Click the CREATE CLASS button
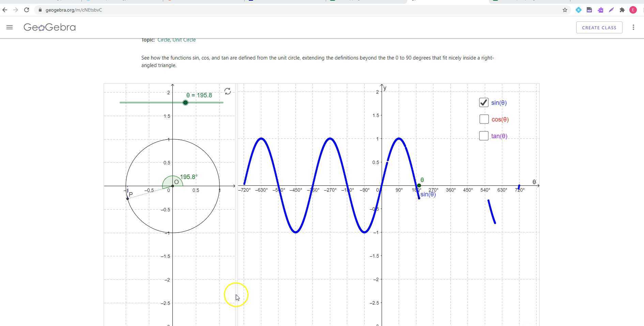Viewport: 644px width, 326px height. point(599,27)
